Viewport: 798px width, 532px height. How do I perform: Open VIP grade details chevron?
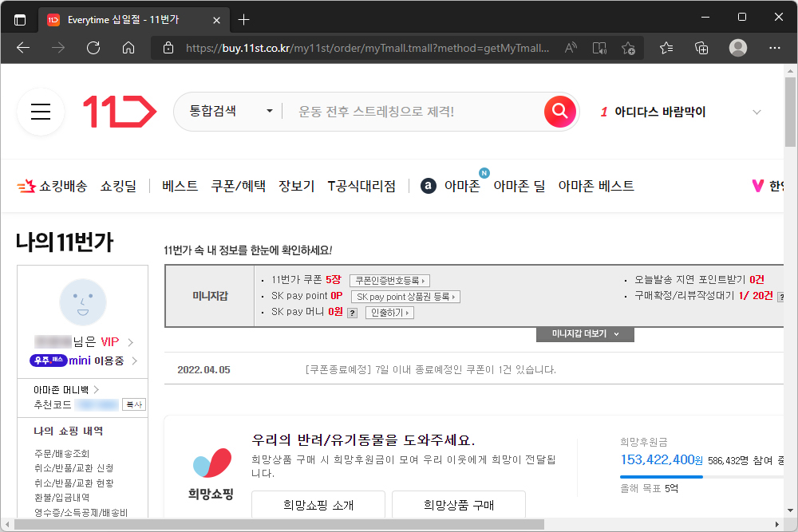pos(130,342)
